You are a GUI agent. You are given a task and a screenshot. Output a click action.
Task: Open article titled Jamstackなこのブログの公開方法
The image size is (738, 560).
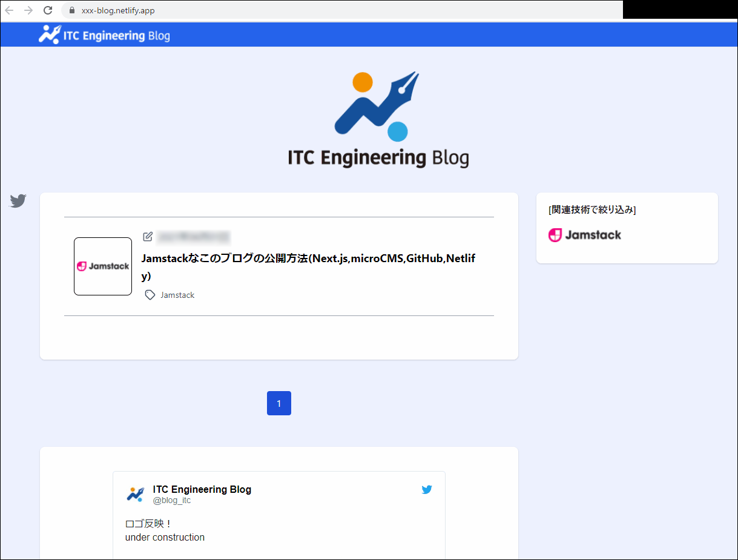[x=308, y=267]
